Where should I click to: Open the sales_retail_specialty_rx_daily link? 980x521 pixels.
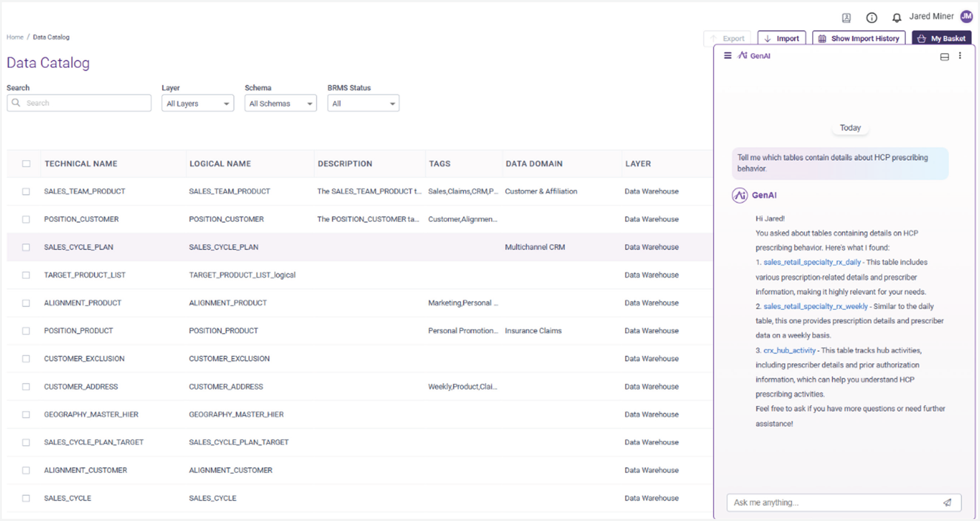(x=812, y=262)
